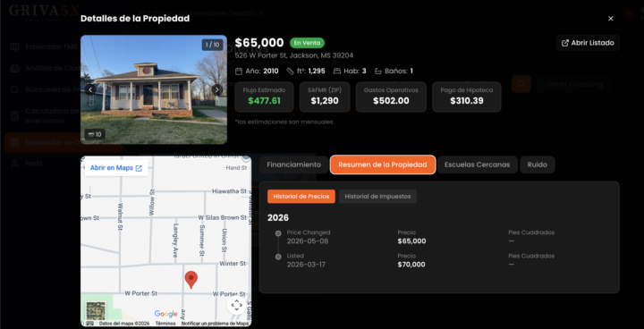Show the next property photo

pyautogui.click(x=216, y=89)
